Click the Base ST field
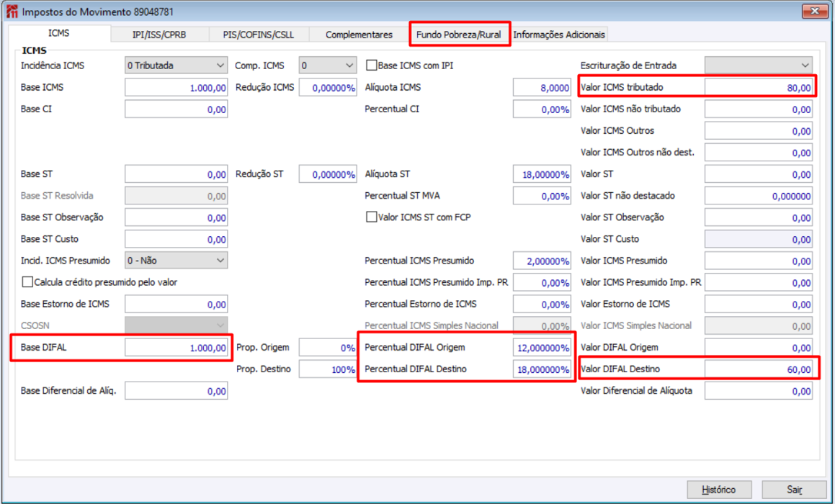 click(177, 174)
